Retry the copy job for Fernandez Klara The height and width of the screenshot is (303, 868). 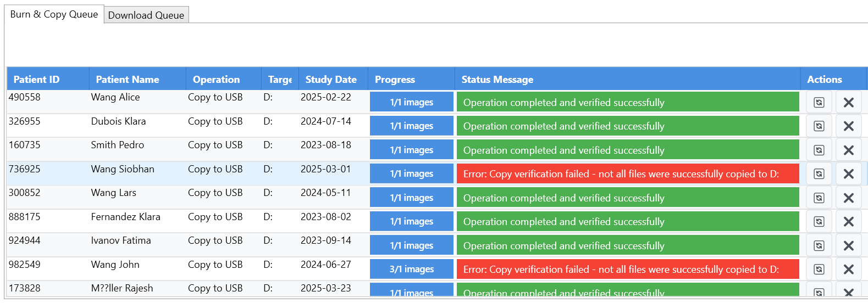[x=819, y=222]
